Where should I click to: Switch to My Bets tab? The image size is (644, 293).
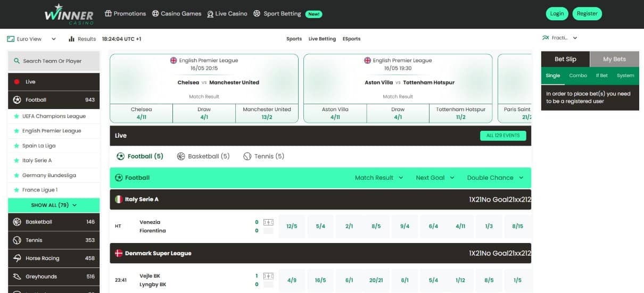pyautogui.click(x=615, y=59)
